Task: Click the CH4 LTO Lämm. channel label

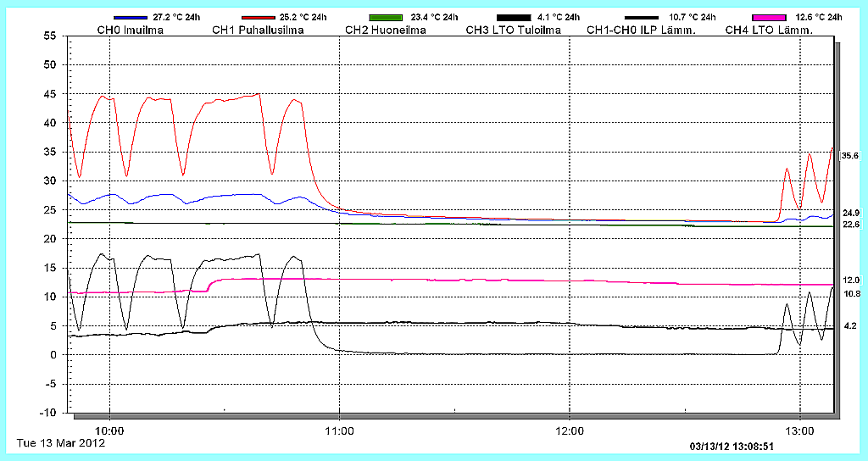Action: coord(769,31)
